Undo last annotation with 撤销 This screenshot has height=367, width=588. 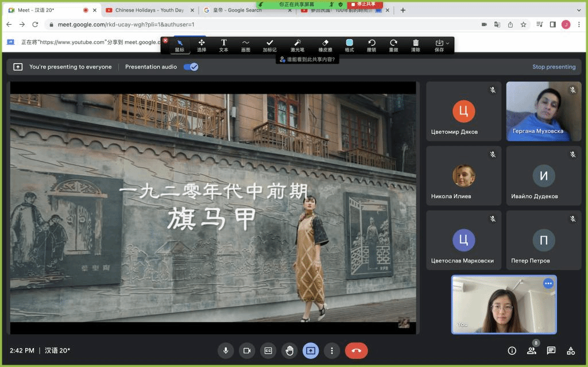[x=372, y=45]
